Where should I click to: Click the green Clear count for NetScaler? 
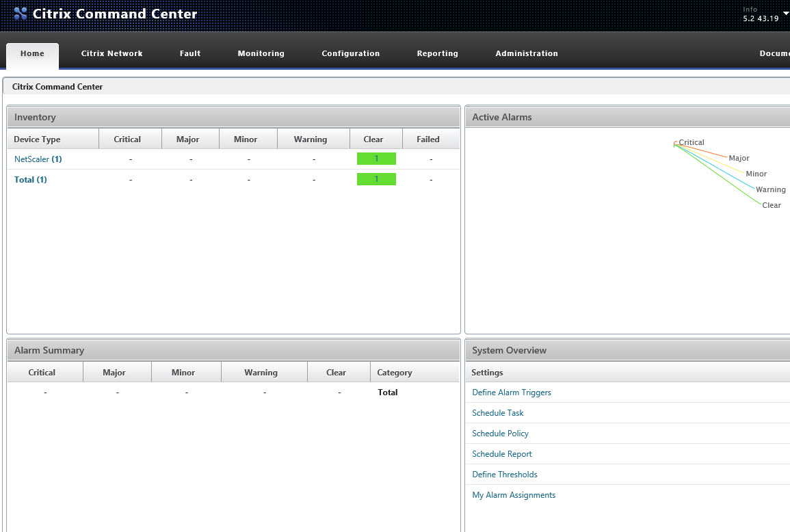tap(376, 158)
